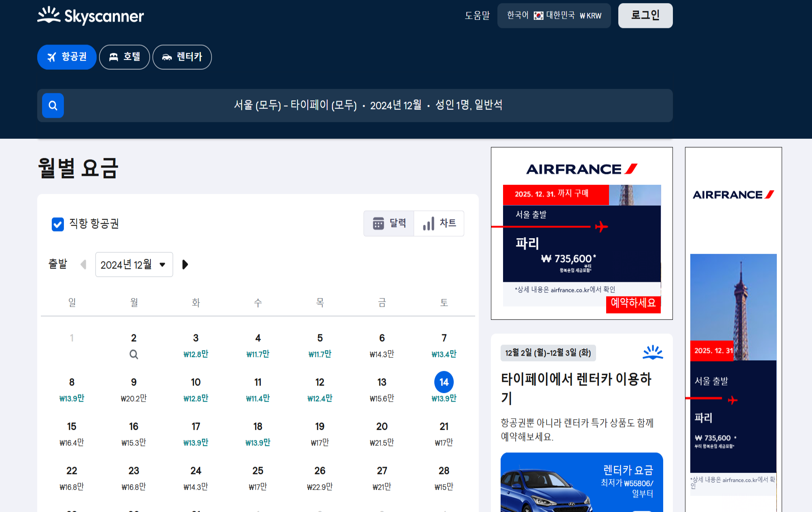Click the Skyscanner logo

(x=91, y=16)
